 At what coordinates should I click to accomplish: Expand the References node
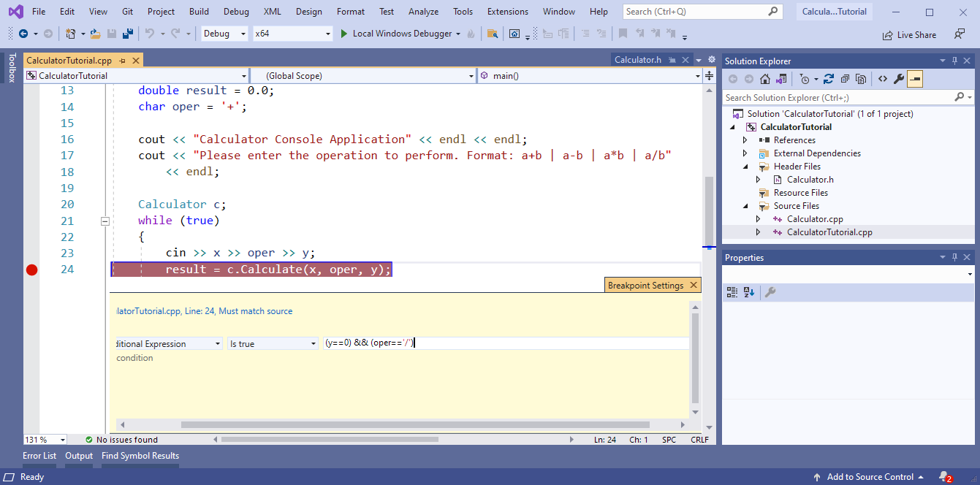745,140
